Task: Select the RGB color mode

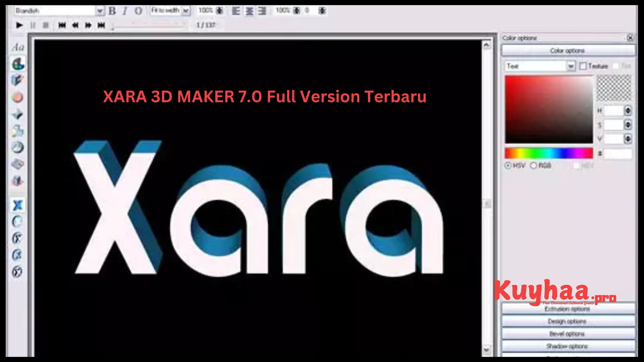Action: (533, 165)
